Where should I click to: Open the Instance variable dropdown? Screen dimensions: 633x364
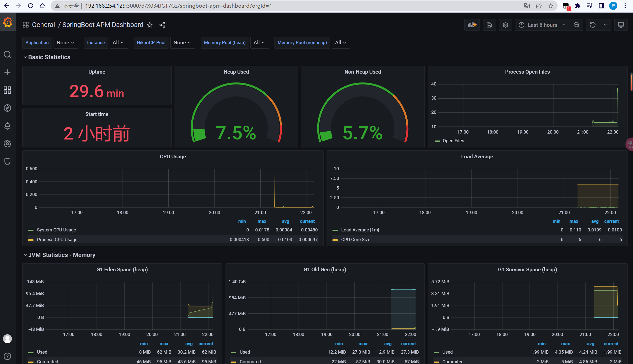tap(118, 43)
